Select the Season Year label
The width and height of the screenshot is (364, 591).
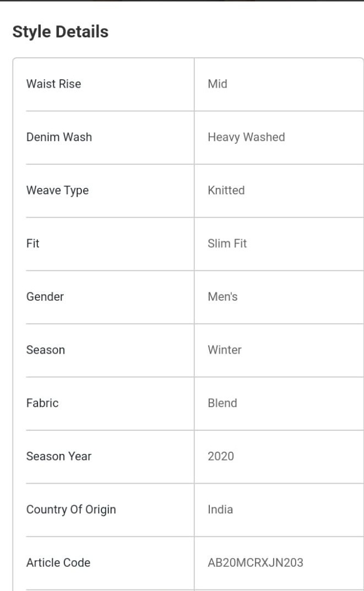pos(59,456)
